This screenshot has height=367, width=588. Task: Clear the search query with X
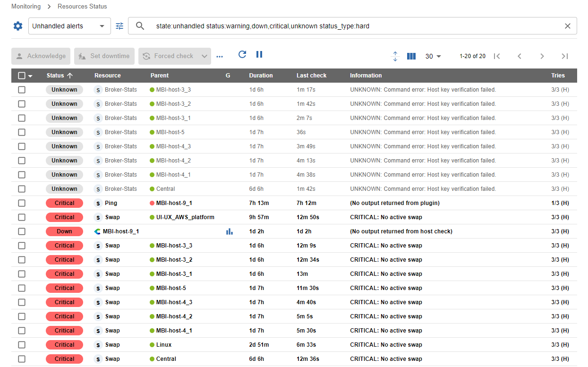(568, 26)
